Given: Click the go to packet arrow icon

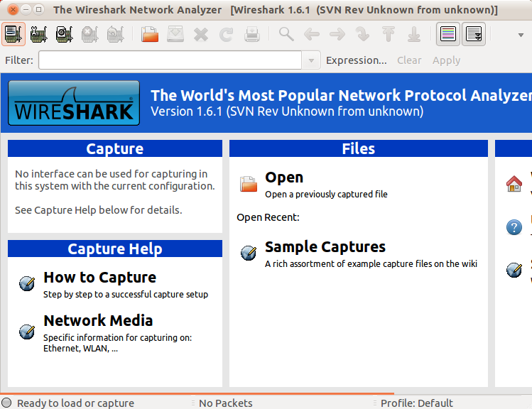Looking at the screenshot, I should (363, 34).
